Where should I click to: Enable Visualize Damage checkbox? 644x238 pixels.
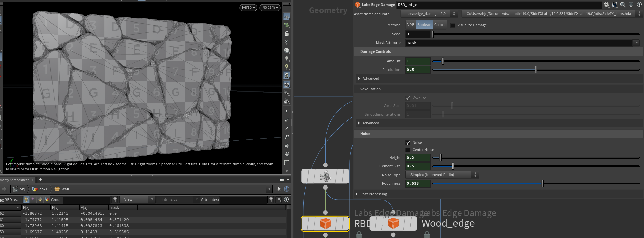point(453,25)
